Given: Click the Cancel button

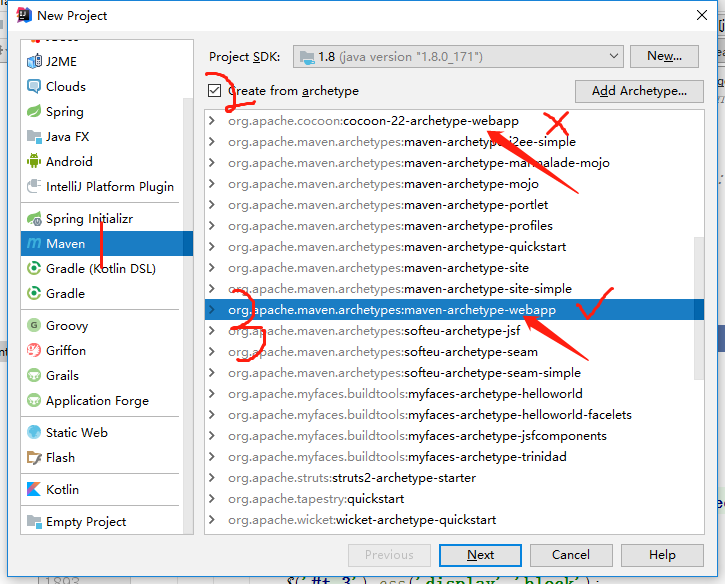Looking at the screenshot, I should click(x=571, y=555).
